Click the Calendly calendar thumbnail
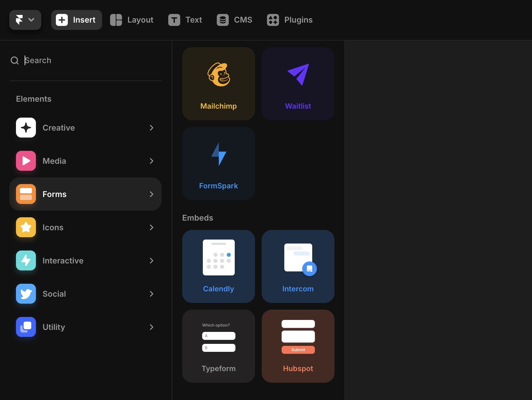 [219, 257]
